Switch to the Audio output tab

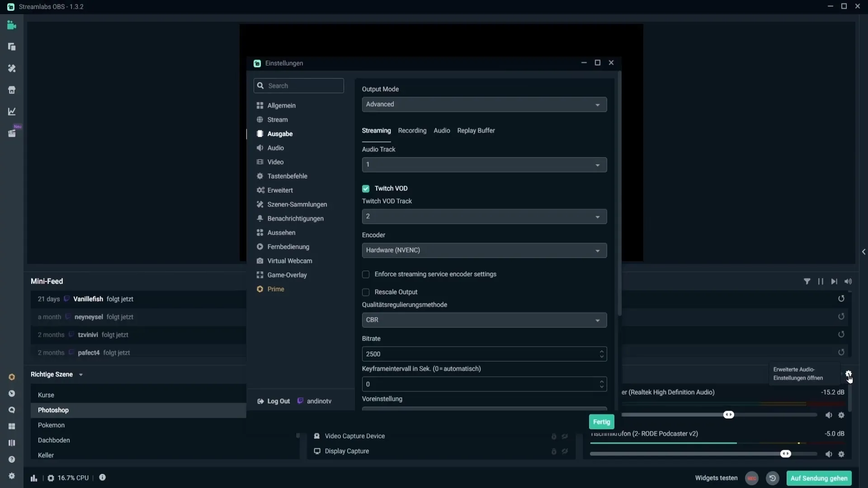point(442,131)
